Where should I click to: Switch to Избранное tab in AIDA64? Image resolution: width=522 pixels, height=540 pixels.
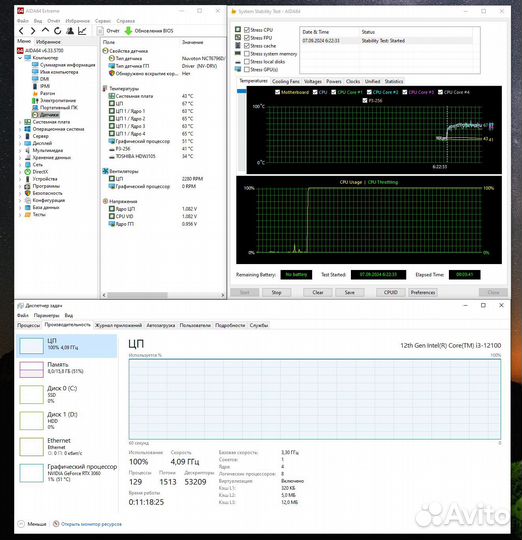tap(48, 42)
